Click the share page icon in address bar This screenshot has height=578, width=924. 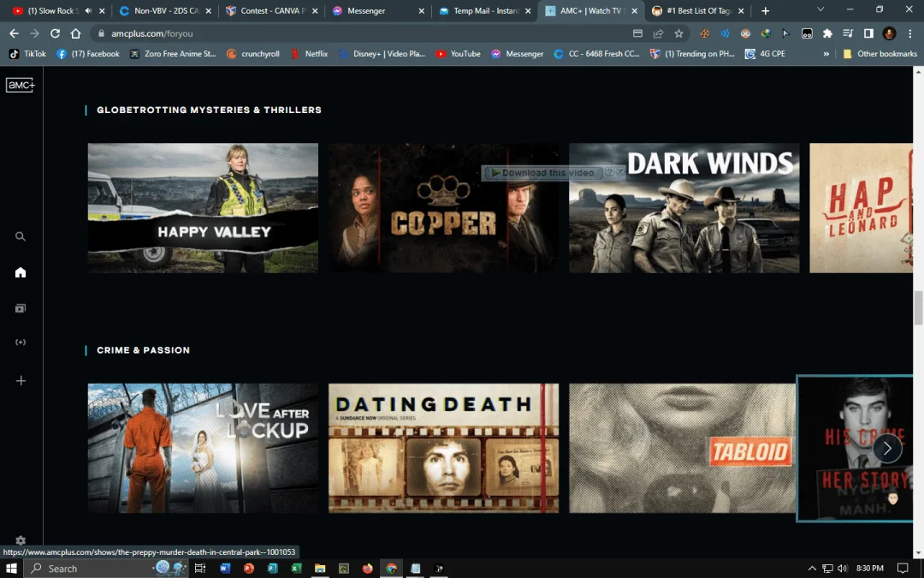tap(658, 33)
